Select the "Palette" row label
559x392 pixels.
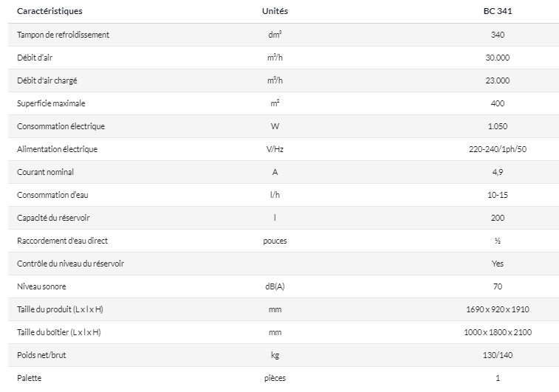(30, 378)
